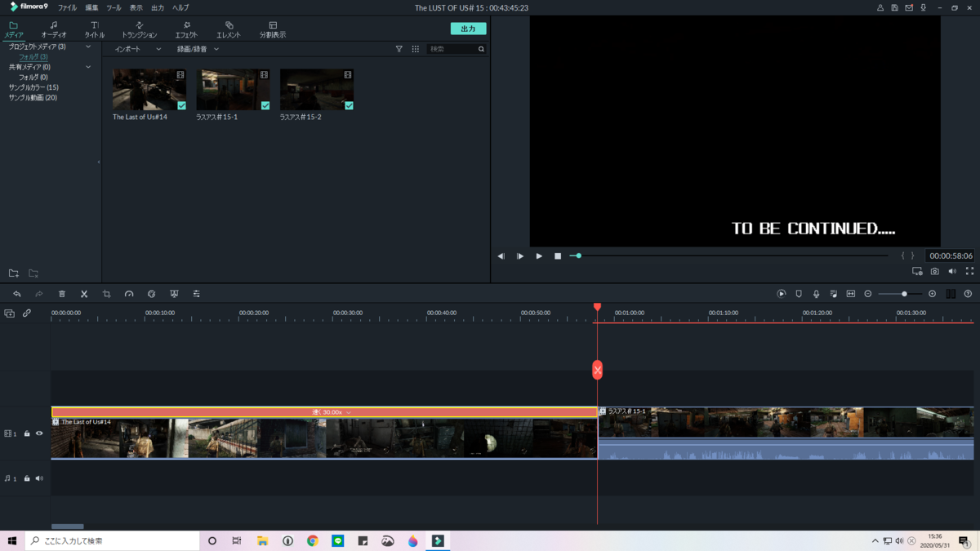Screen dimensions: 980x551
Task: Select サンプル動画 (20) in media tree
Action: click(x=33, y=97)
